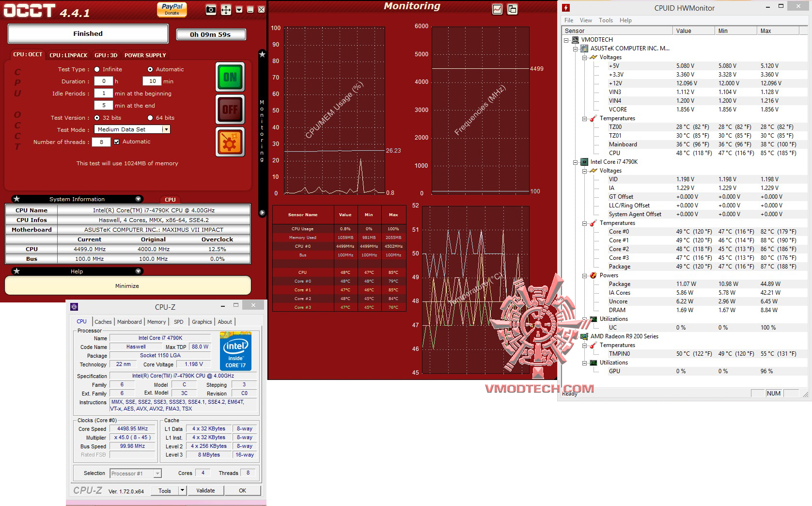Collapse the System Information section arrow

(139, 199)
